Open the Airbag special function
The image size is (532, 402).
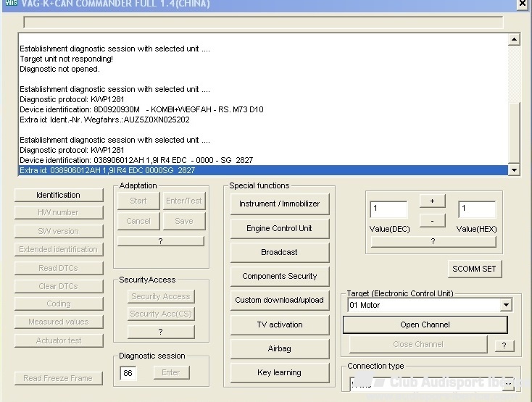coord(279,348)
